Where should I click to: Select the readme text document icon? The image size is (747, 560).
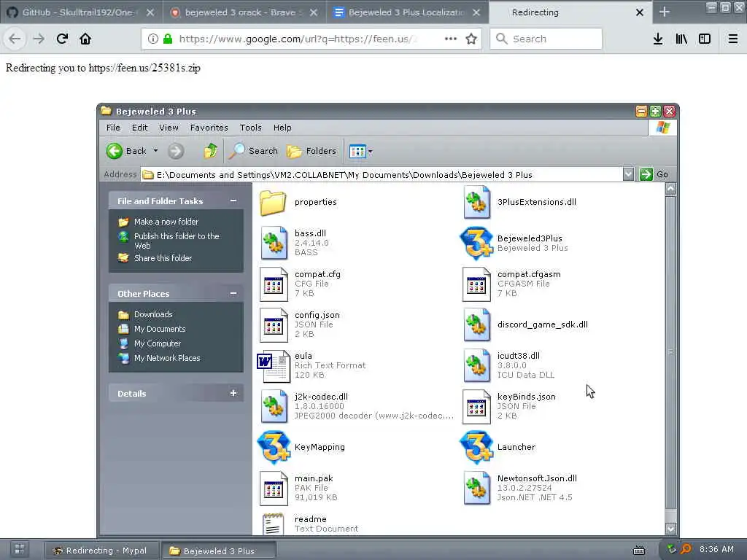pyautogui.click(x=274, y=524)
